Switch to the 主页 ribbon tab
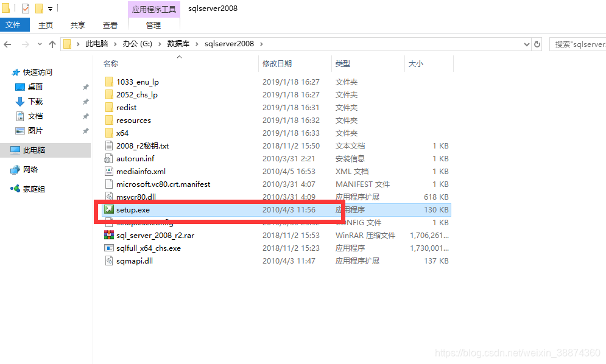606x364 pixels. pos(46,25)
